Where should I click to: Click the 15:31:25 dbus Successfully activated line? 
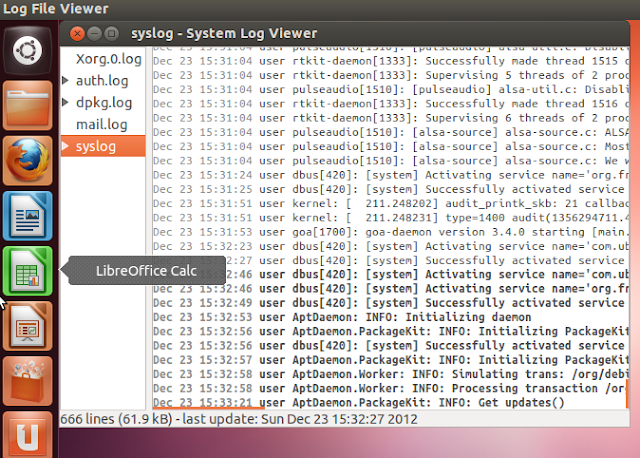click(390, 189)
